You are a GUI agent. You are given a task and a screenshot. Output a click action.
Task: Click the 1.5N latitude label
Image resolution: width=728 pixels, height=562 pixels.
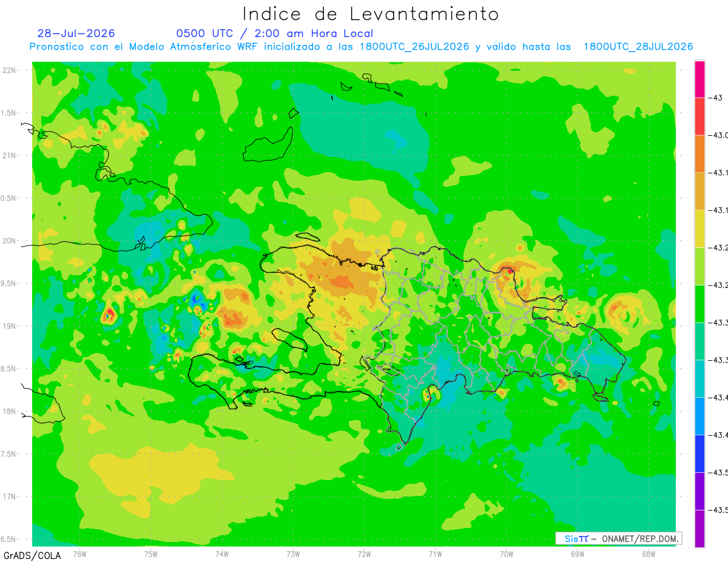click(x=8, y=113)
